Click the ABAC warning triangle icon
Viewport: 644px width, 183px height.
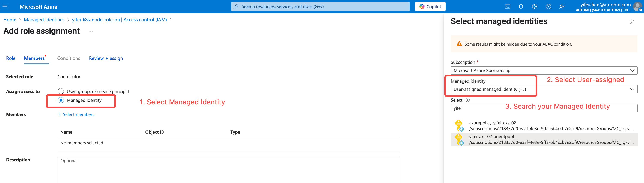[x=459, y=44]
